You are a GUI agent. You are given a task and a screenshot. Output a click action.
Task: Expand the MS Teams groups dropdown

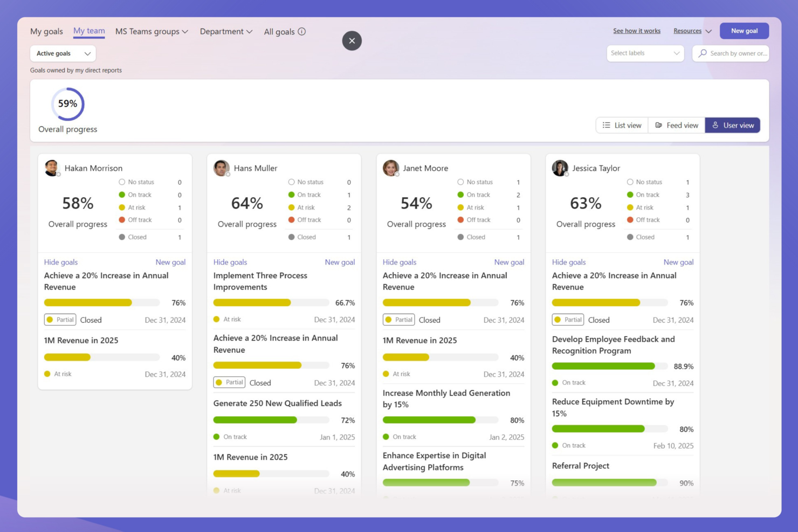coord(151,32)
